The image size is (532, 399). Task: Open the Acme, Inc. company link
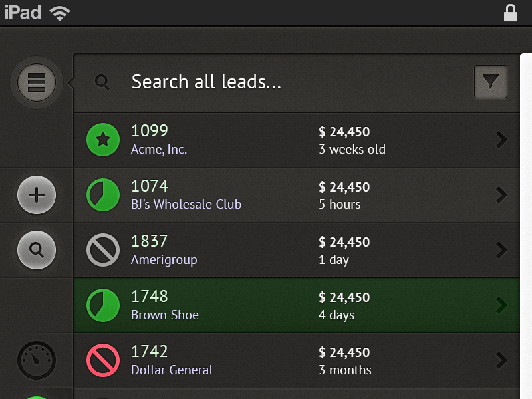pyautogui.click(x=159, y=149)
